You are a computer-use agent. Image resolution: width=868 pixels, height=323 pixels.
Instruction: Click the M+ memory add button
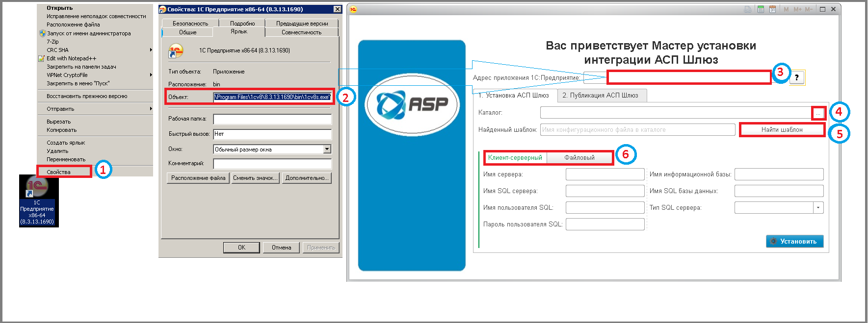tap(797, 9)
